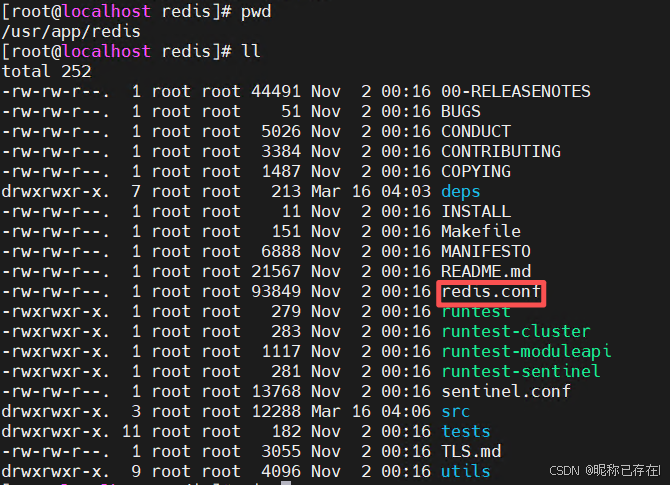Select the sentinel.conf file name

pyautogui.click(x=506, y=391)
